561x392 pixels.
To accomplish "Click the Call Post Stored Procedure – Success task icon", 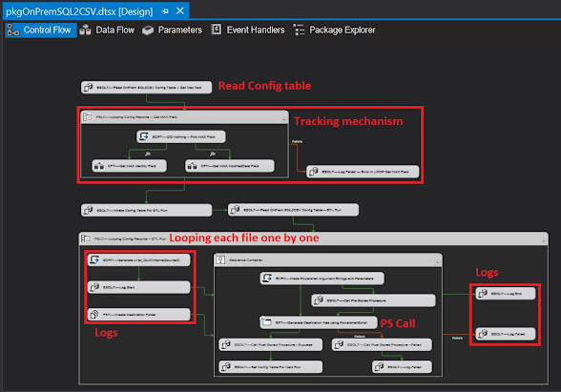I will [226, 345].
